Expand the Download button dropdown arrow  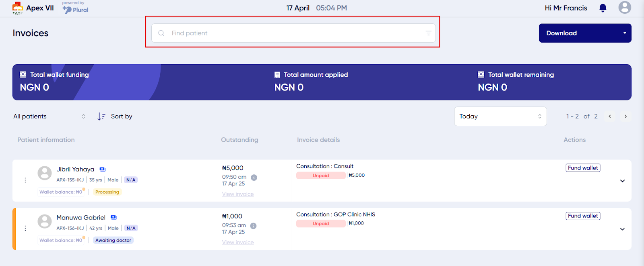(625, 33)
